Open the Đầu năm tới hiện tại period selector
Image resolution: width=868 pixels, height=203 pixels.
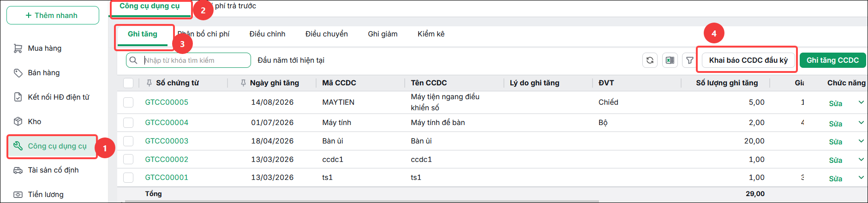pos(291,60)
